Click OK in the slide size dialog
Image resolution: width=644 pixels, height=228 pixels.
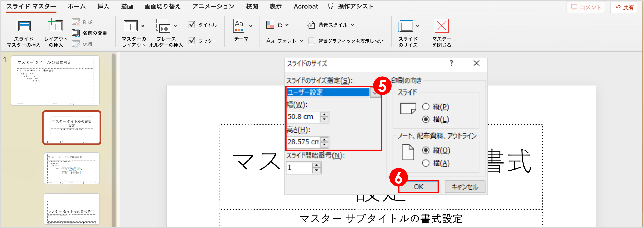(418, 187)
